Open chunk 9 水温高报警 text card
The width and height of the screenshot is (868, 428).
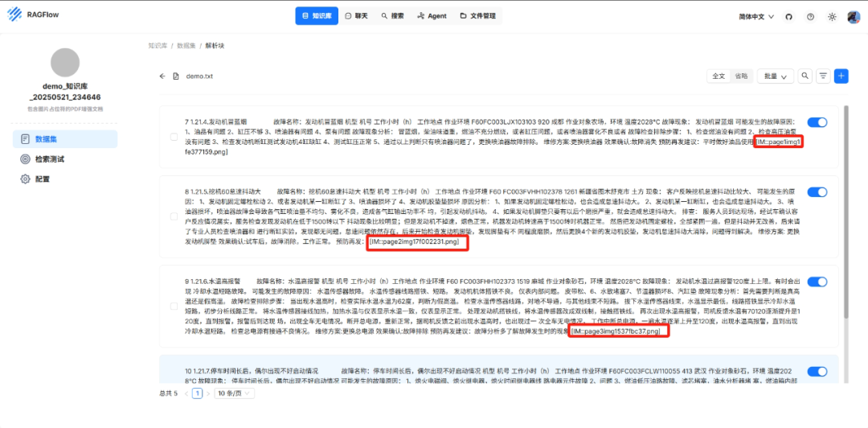(499, 307)
